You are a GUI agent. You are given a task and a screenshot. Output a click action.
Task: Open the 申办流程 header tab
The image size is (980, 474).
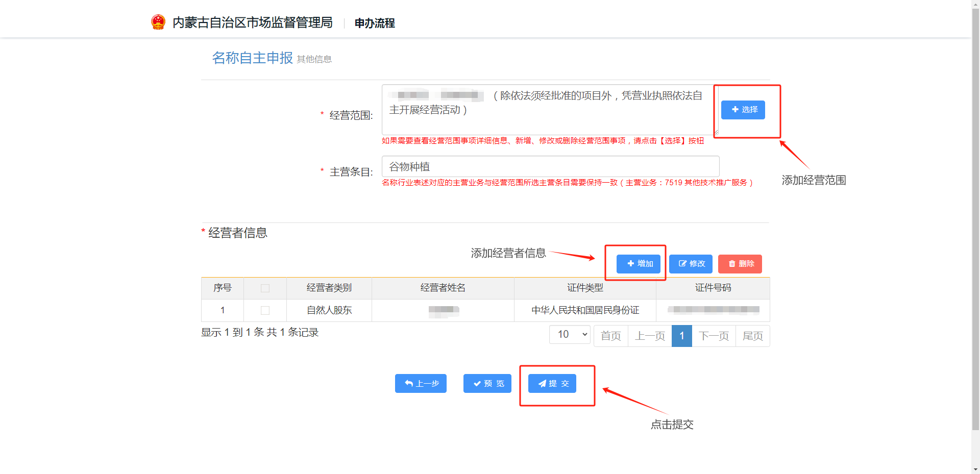tap(375, 23)
